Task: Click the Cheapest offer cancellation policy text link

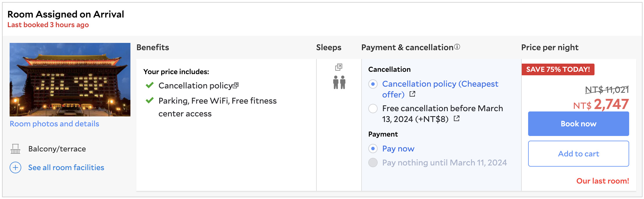Action: coord(440,84)
